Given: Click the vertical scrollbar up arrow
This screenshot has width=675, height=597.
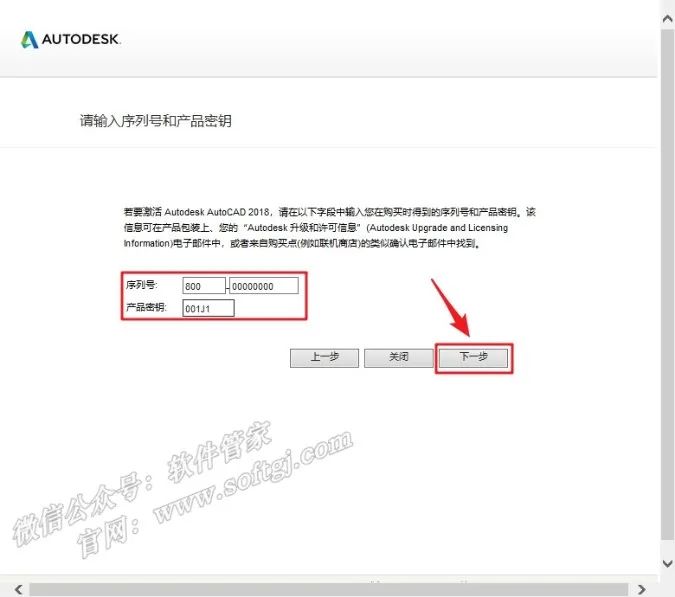Looking at the screenshot, I should point(667,18).
